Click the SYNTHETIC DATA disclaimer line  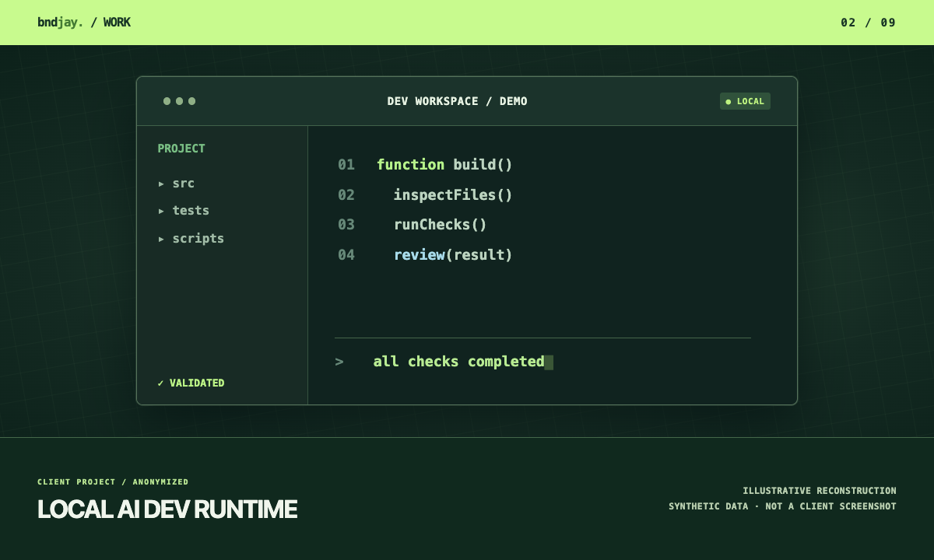[x=782, y=506]
